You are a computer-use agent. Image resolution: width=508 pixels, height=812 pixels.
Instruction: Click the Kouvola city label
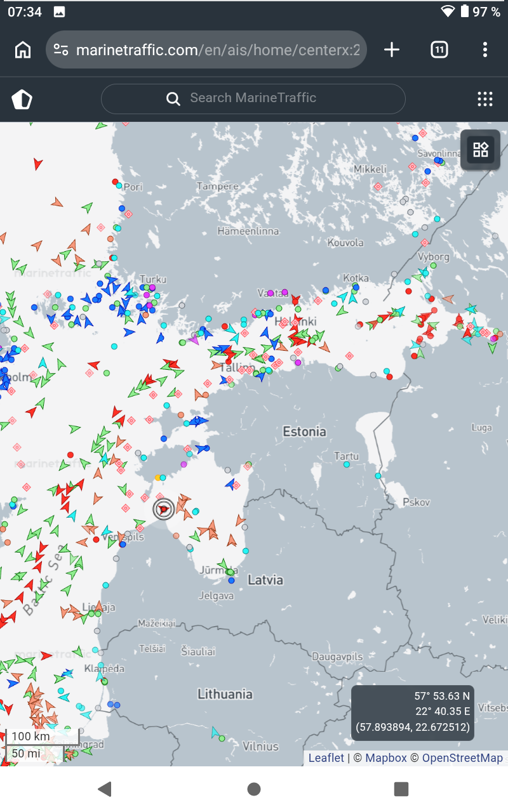pyautogui.click(x=345, y=242)
